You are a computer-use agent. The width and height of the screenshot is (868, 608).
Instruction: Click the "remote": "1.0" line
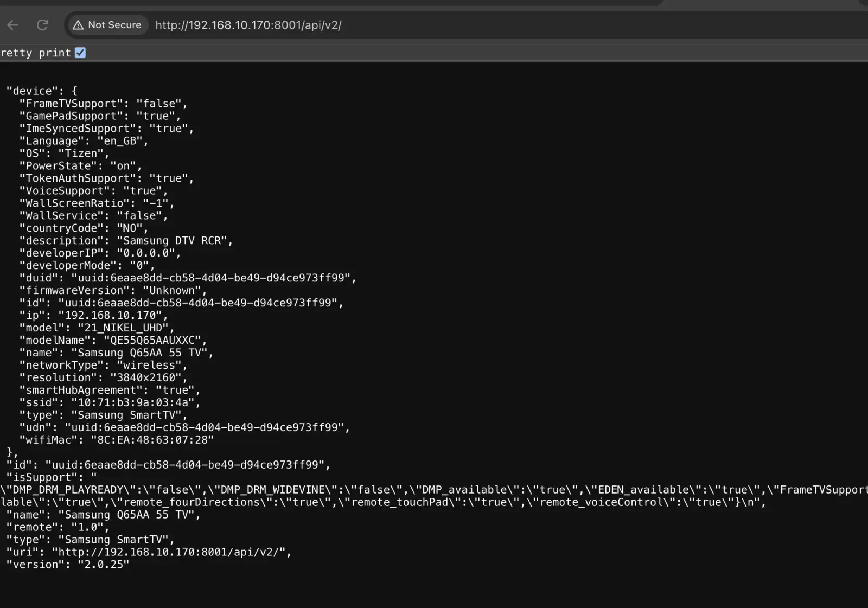[58, 528]
